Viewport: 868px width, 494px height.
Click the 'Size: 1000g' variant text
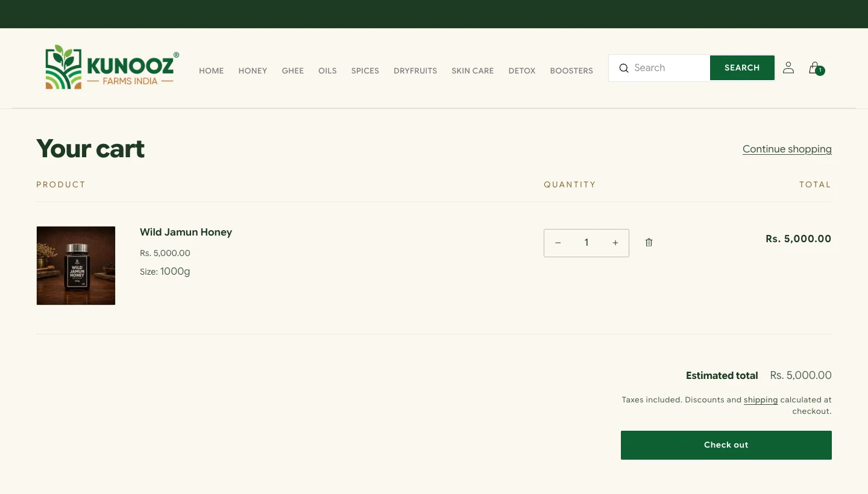tap(165, 272)
